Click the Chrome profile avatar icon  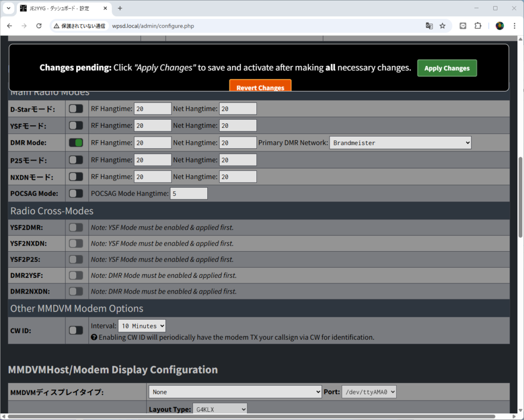pos(500,26)
